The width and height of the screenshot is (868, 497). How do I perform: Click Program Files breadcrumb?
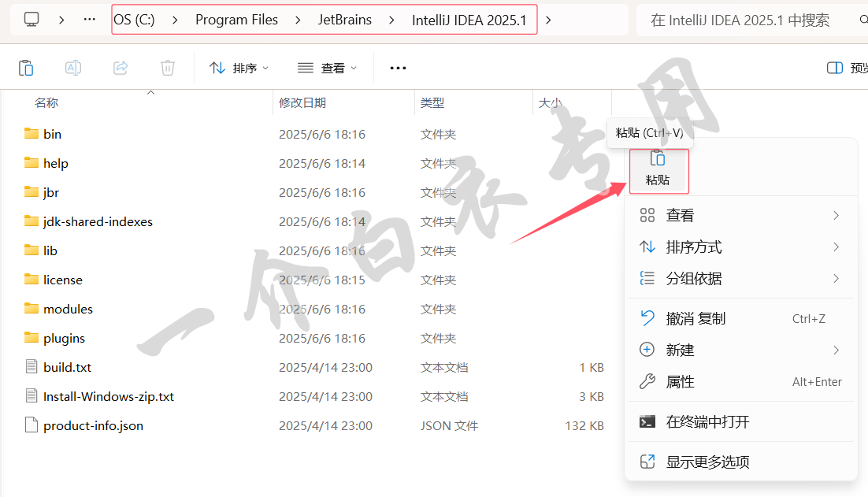pos(236,20)
